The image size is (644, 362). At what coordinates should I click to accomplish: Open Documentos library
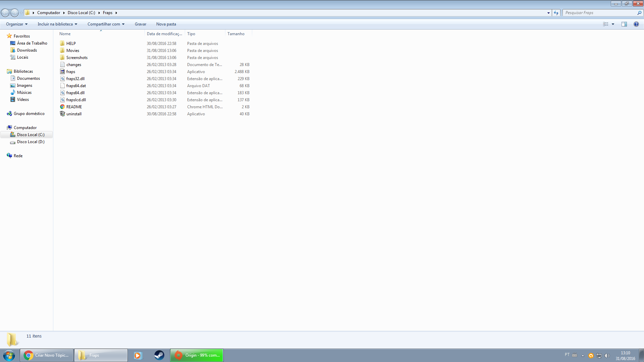[29, 78]
